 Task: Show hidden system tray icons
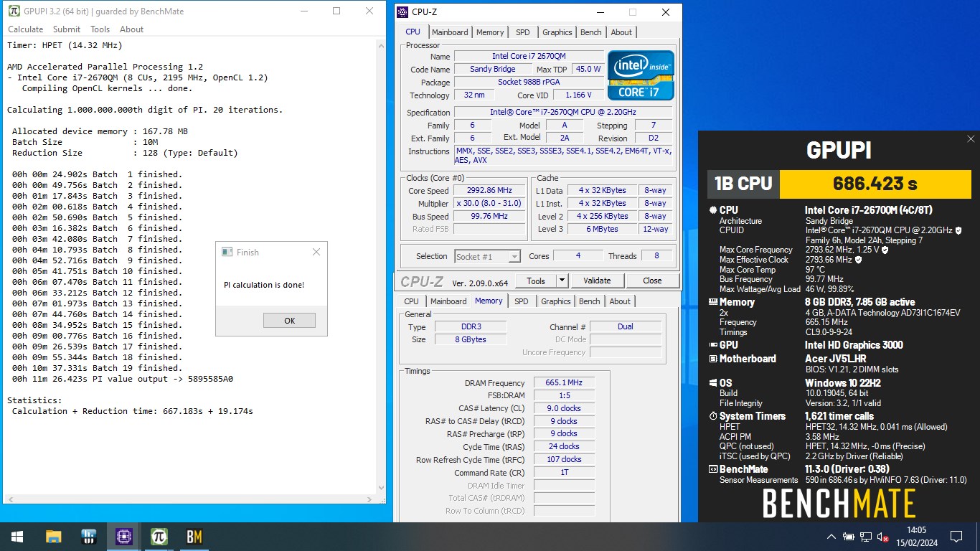tap(831, 537)
